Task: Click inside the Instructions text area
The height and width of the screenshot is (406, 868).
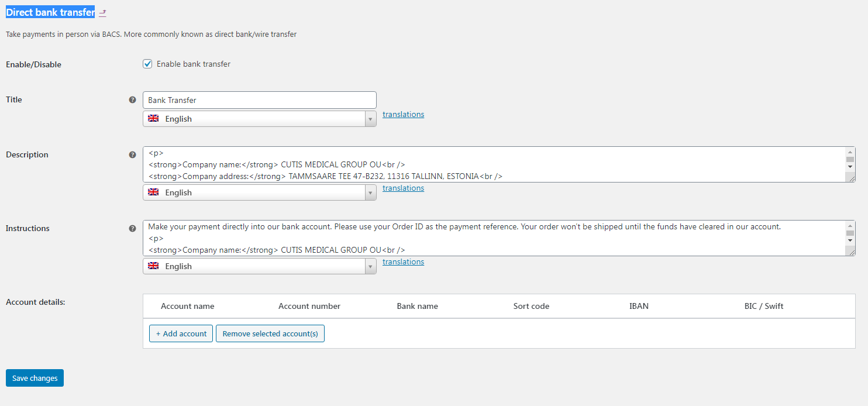Action: point(491,238)
